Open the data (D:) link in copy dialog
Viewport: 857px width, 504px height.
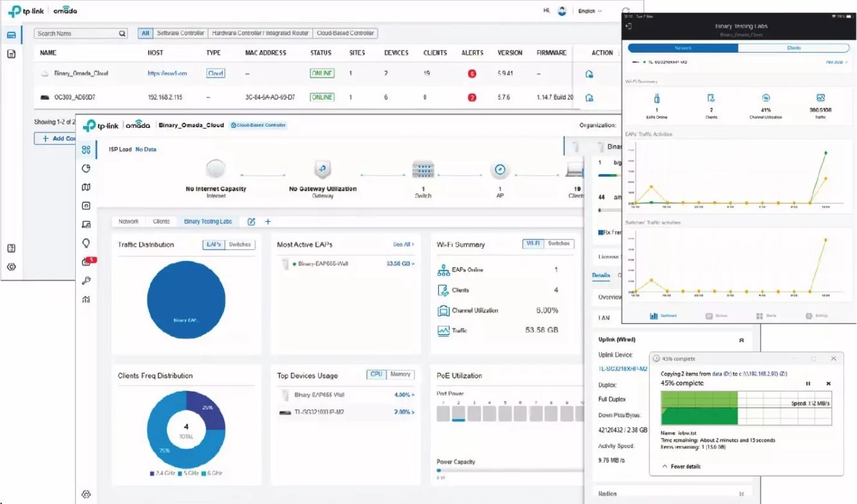pos(721,373)
